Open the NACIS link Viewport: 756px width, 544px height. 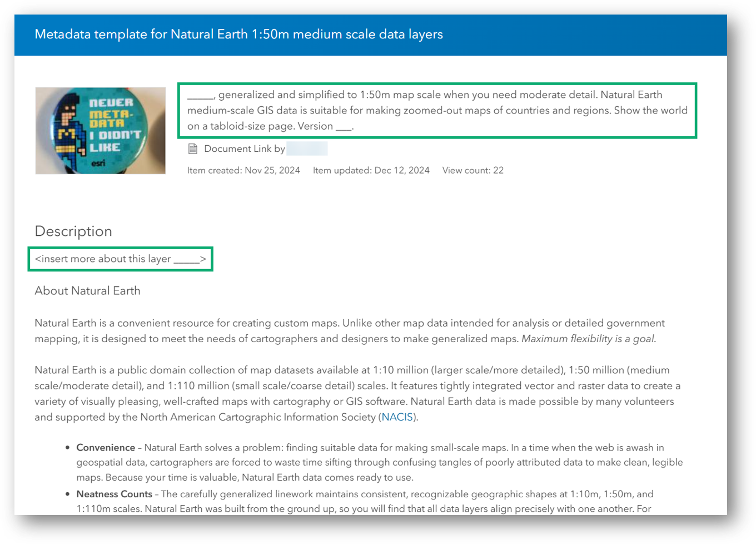(x=397, y=417)
